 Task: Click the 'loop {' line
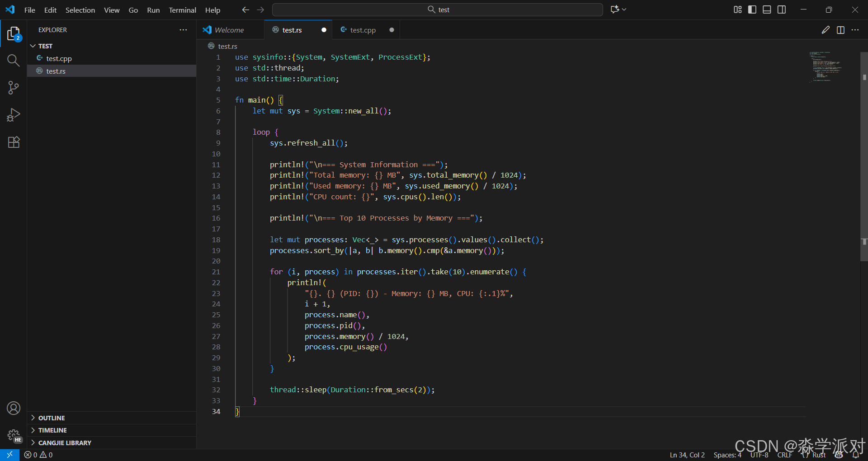(265, 132)
